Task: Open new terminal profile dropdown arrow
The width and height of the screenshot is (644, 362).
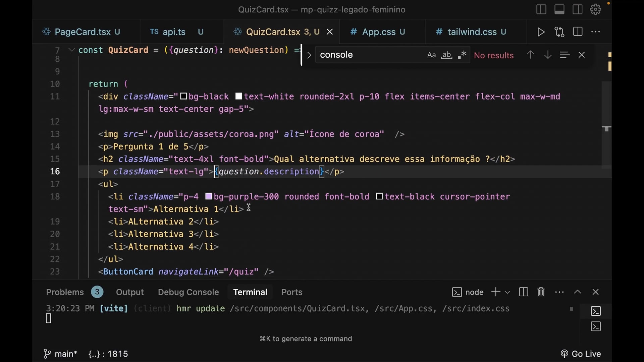Action: tap(507, 292)
